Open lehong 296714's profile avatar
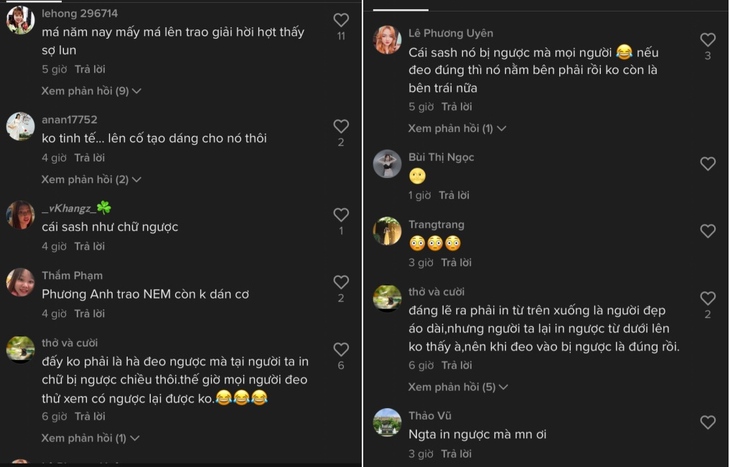Screen dimensions: 730x467 pos(21,20)
